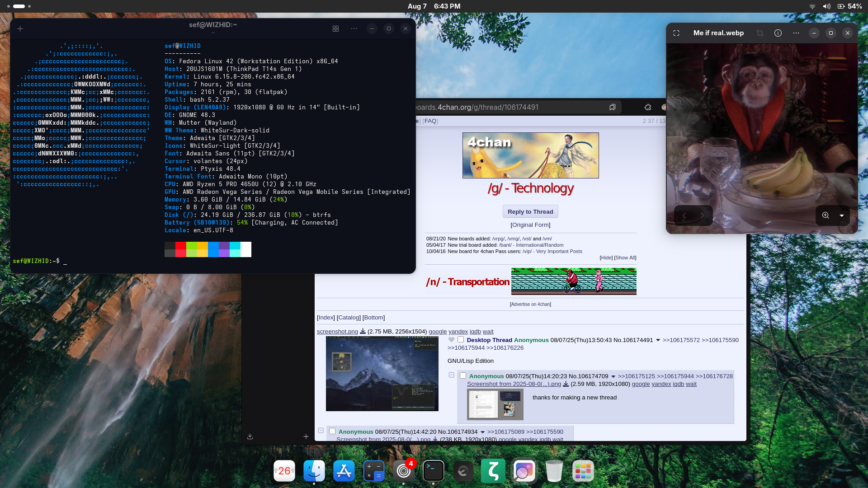868x488 pixels.
Task: Open the green Zettlr icon in dock
Action: [493, 471]
